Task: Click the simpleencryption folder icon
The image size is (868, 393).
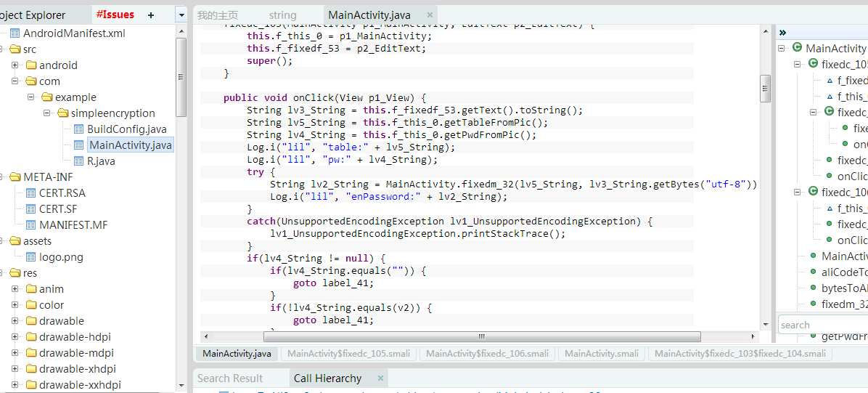Action: (63, 113)
